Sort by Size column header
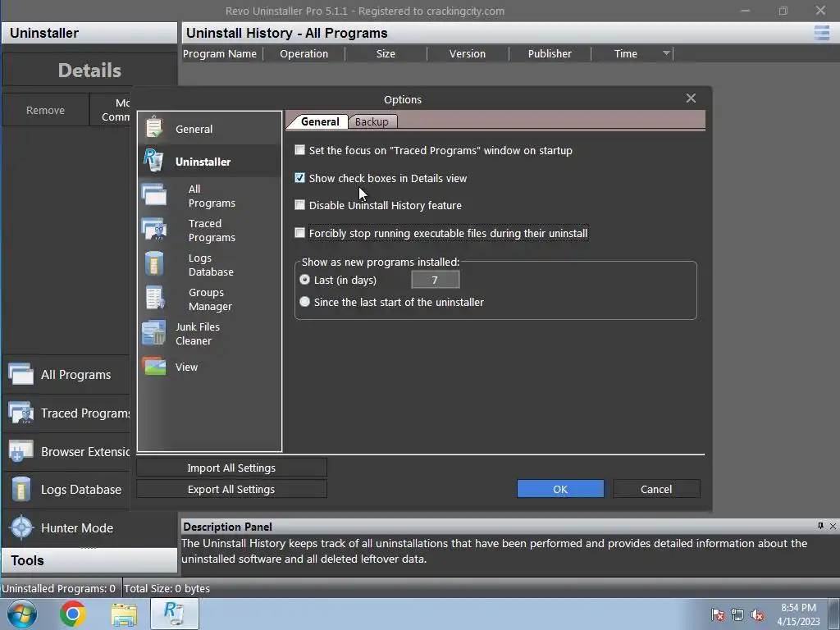840x630 pixels. pyautogui.click(x=386, y=53)
